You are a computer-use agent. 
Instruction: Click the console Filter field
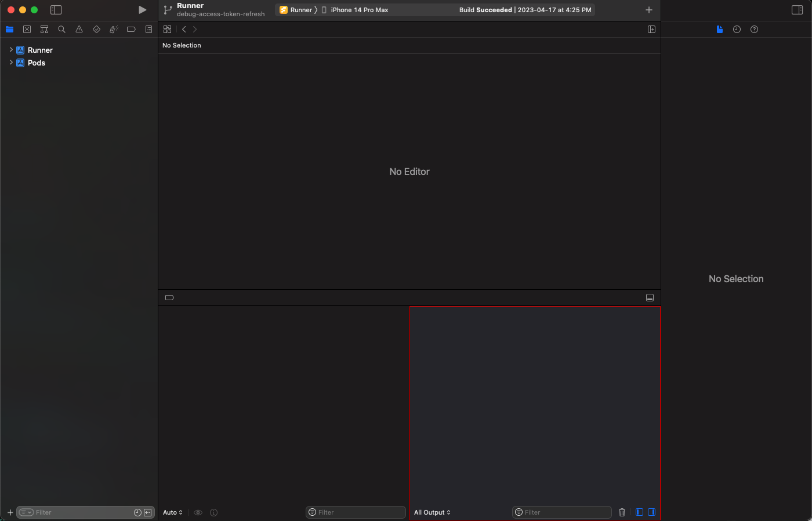(x=560, y=512)
